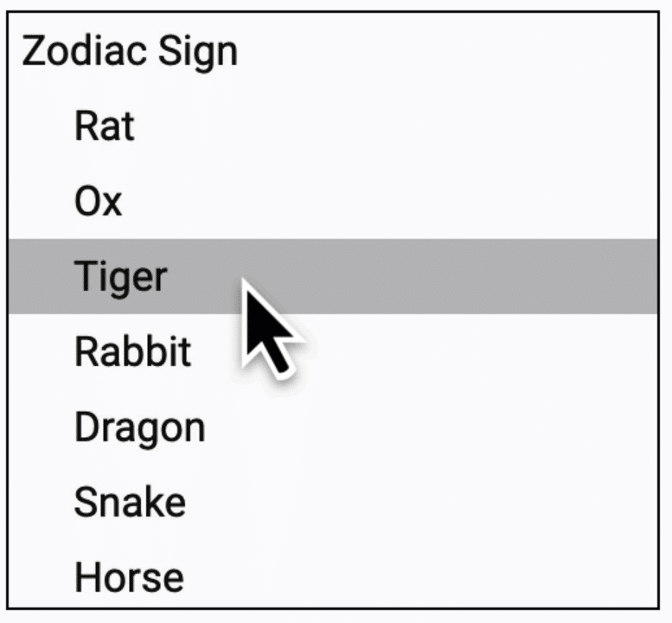Click the Dragon entry below Rabbit
The width and height of the screenshot is (672, 623).
[x=139, y=427]
